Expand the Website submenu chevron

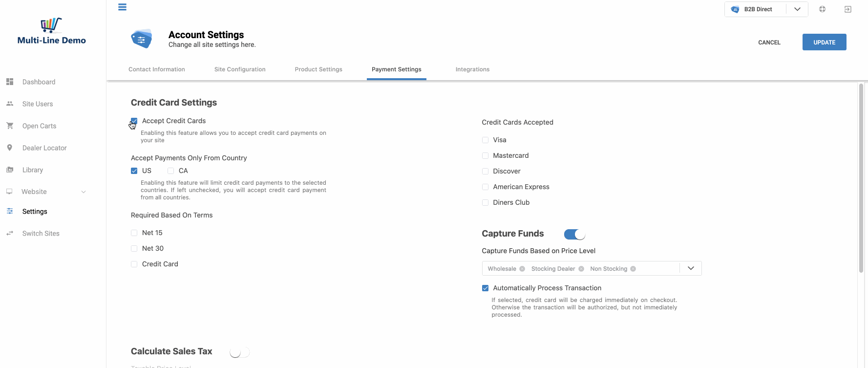pyautogui.click(x=84, y=192)
